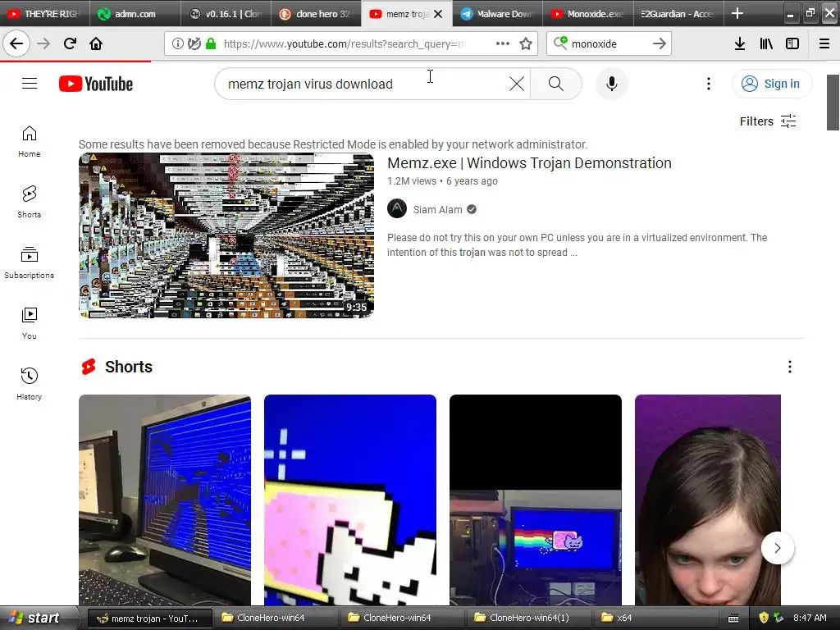Image resolution: width=840 pixels, height=630 pixels.
Task: Open Shorts in the sidebar
Action: 30,202
